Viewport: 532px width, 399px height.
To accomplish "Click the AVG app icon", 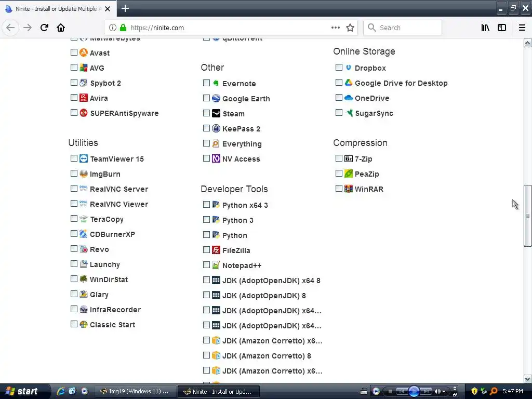I will tap(84, 68).
